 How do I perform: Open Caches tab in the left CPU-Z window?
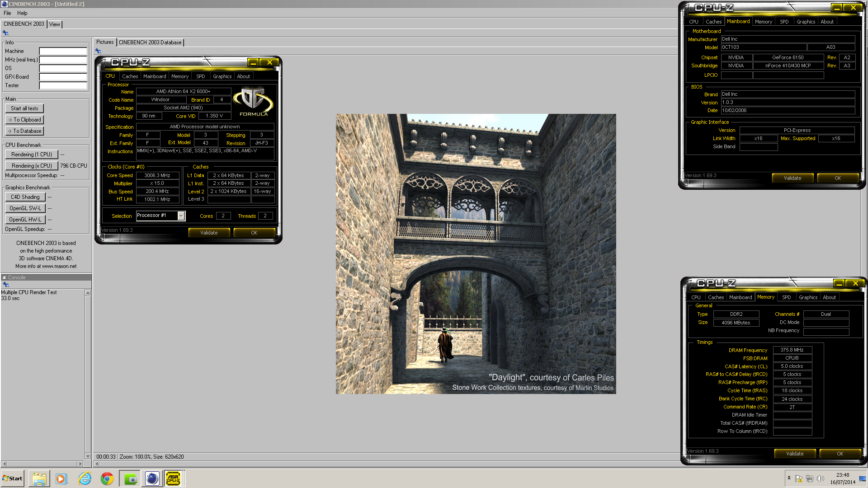point(130,76)
